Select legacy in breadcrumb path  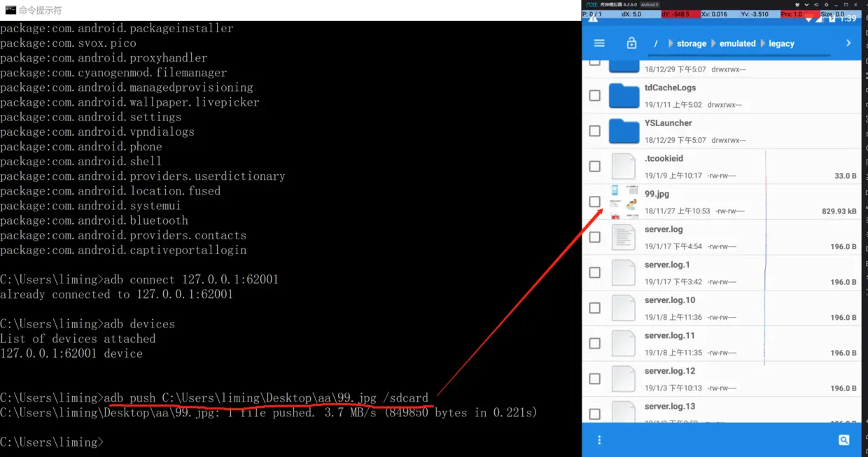(x=781, y=43)
